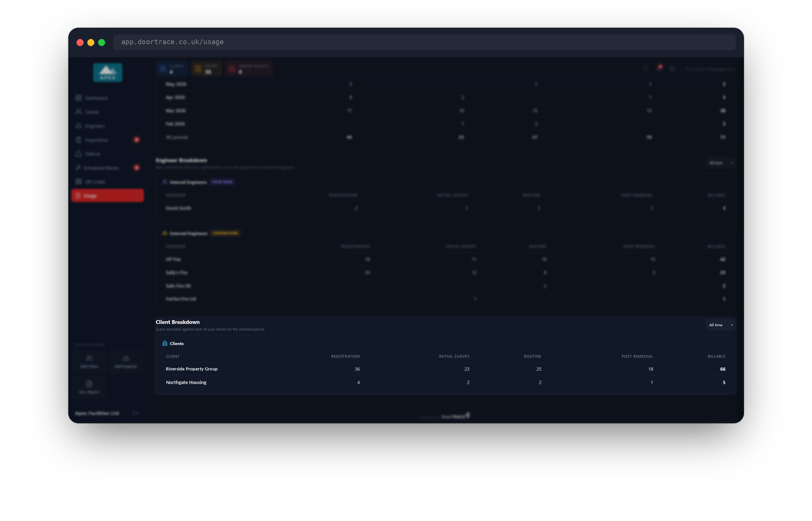Viewport: 812px width, 521px height.
Task: Click the BILLABLE header in Clients table
Action: pos(716,356)
